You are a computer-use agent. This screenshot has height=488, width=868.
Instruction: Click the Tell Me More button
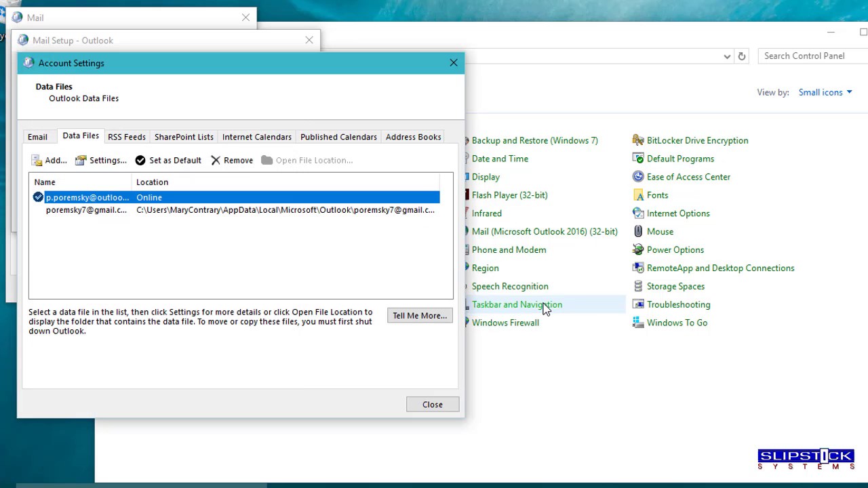tap(420, 316)
